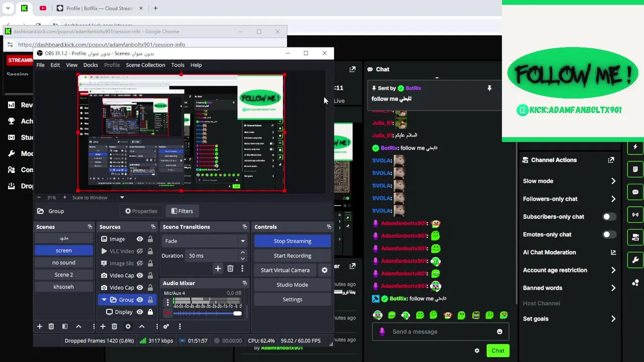644x362 pixels.
Task: Open emoji picker in message box
Action: click(500, 332)
